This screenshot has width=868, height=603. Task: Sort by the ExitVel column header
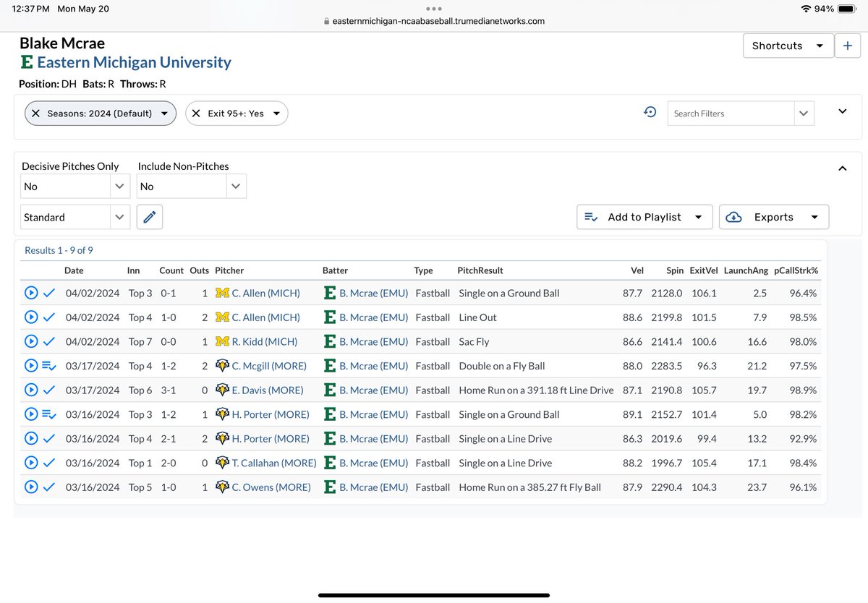pos(703,270)
